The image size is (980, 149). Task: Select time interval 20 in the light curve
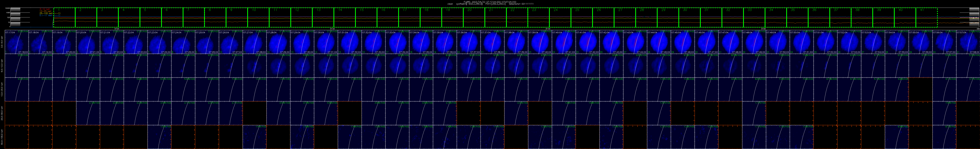tap(474, 17)
